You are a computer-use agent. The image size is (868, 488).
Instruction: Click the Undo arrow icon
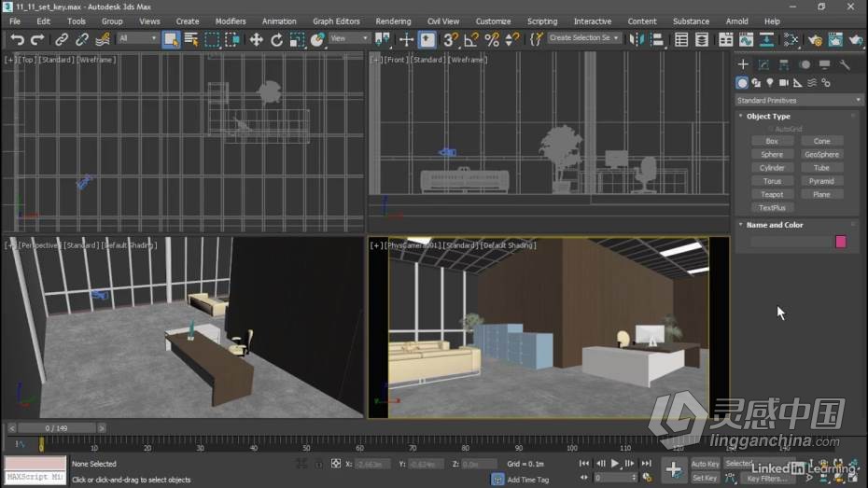[17, 39]
